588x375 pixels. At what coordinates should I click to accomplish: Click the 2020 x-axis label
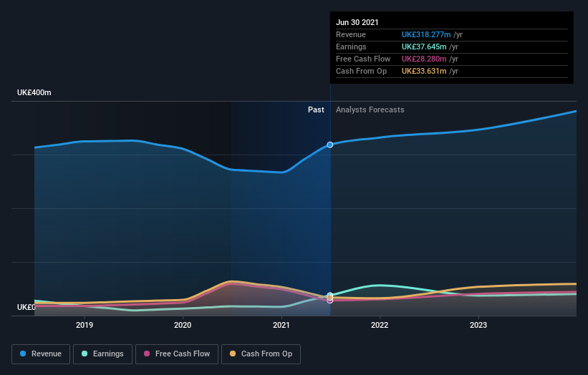pos(183,325)
